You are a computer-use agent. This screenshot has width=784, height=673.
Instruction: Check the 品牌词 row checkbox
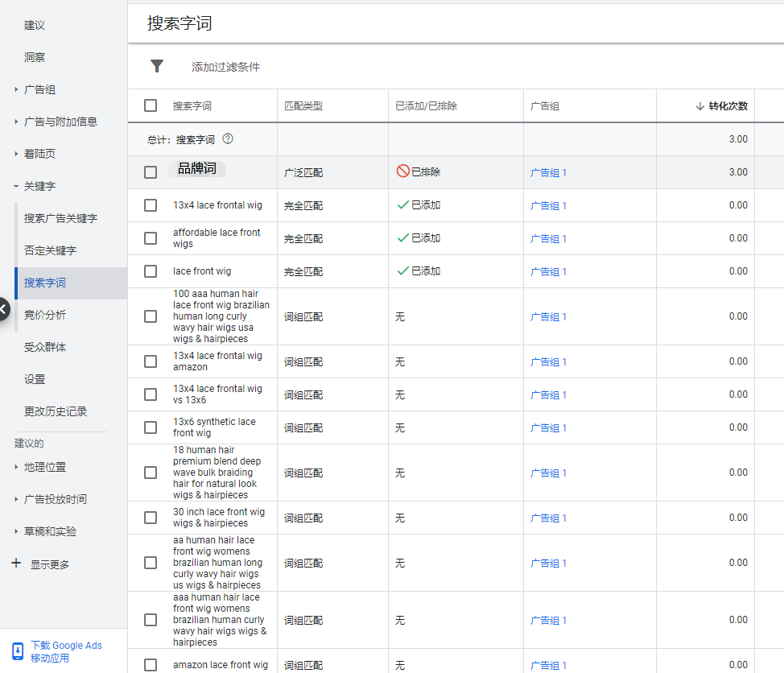(151, 171)
